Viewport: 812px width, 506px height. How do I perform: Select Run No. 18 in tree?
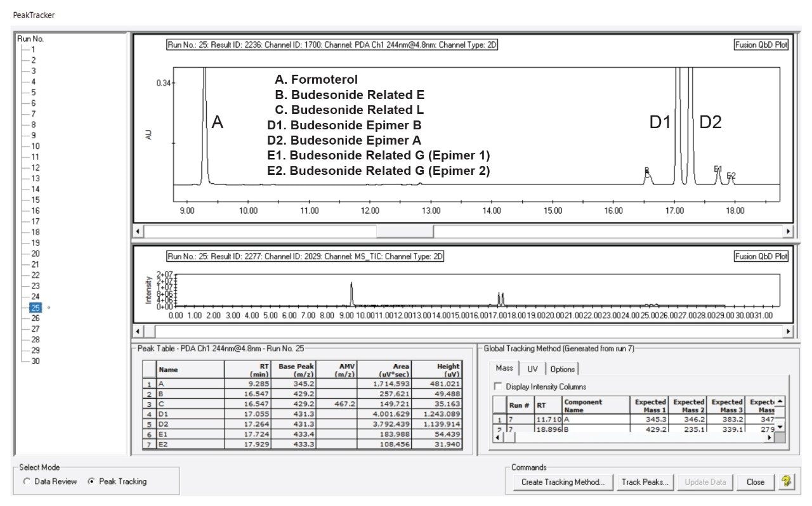[x=35, y=232]
